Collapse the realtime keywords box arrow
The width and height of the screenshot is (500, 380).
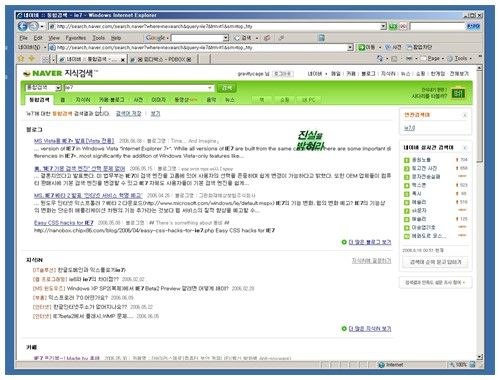(x=465, y=147)
